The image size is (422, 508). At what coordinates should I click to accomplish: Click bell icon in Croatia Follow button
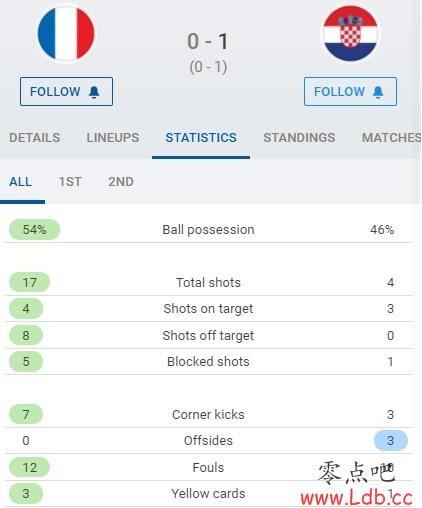point(378,92)
